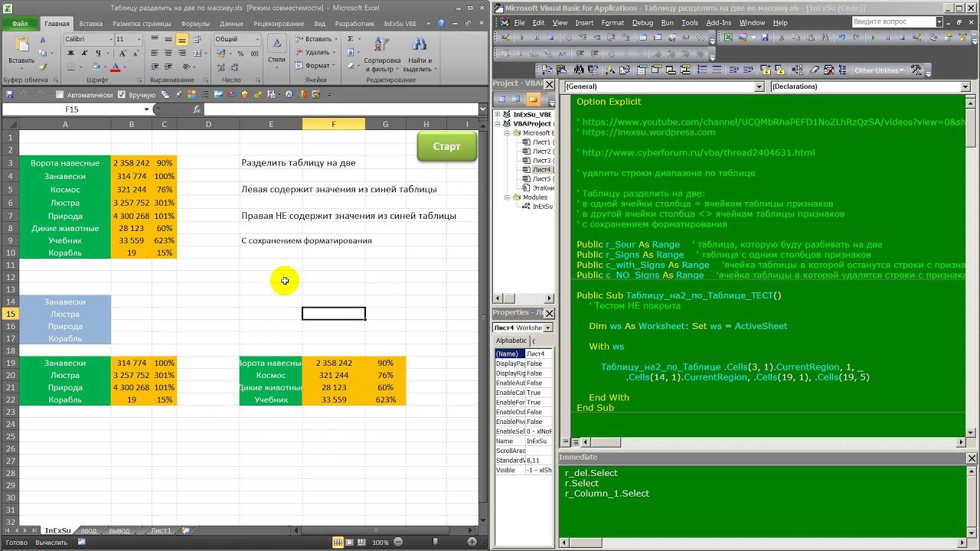Expand the InExSu_VBE project tree node
The height and width of the screenshot is (551, 980).
[498, 114]
